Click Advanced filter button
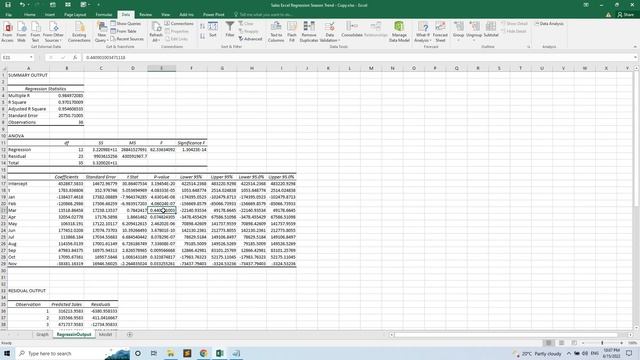 click(250, 39)
